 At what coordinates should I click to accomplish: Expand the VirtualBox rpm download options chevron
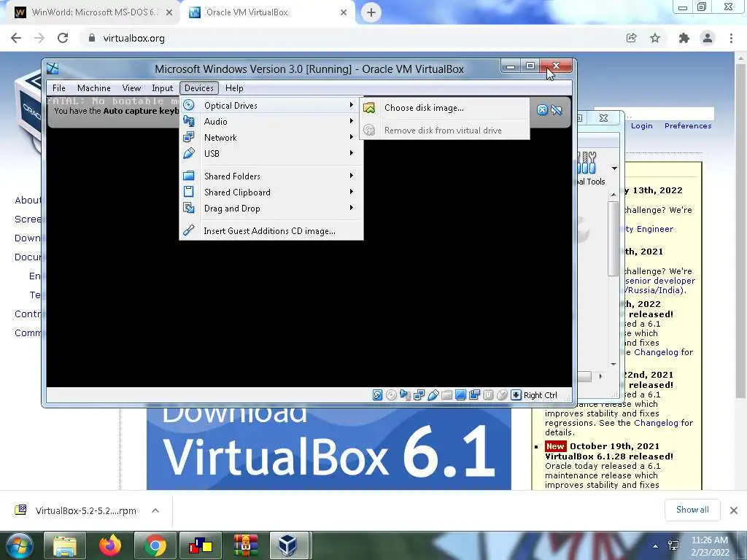155,510
